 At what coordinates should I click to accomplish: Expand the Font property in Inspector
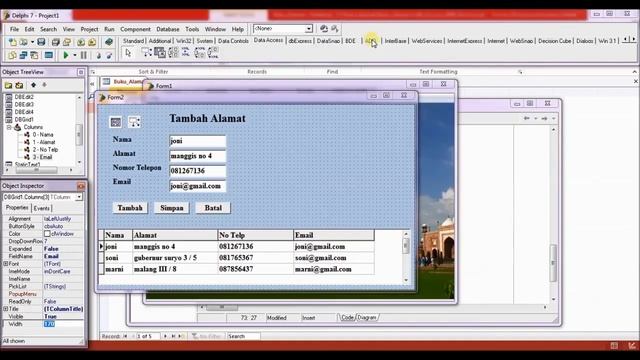pyautogui.click(x=6, y=264)
